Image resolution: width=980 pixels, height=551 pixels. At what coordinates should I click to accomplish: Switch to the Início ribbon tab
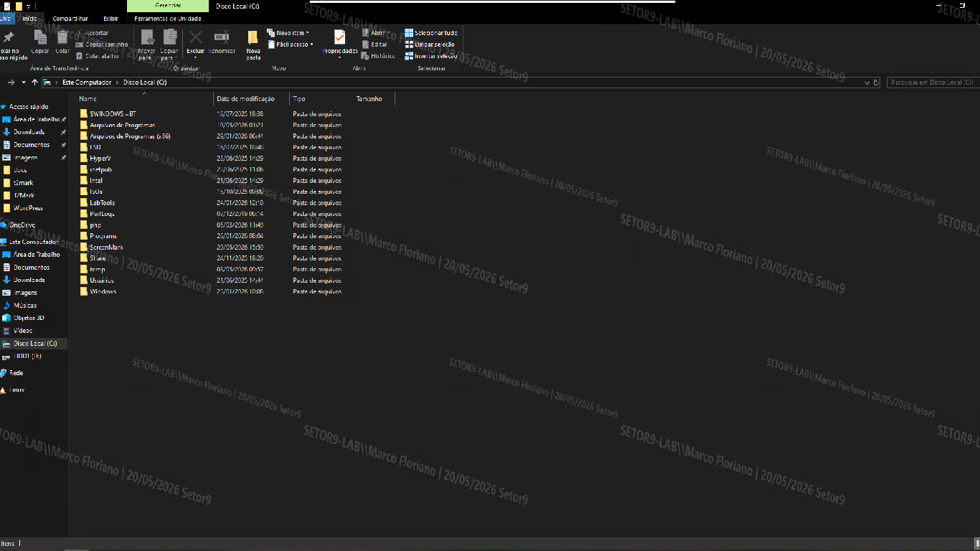pos(29,19)
